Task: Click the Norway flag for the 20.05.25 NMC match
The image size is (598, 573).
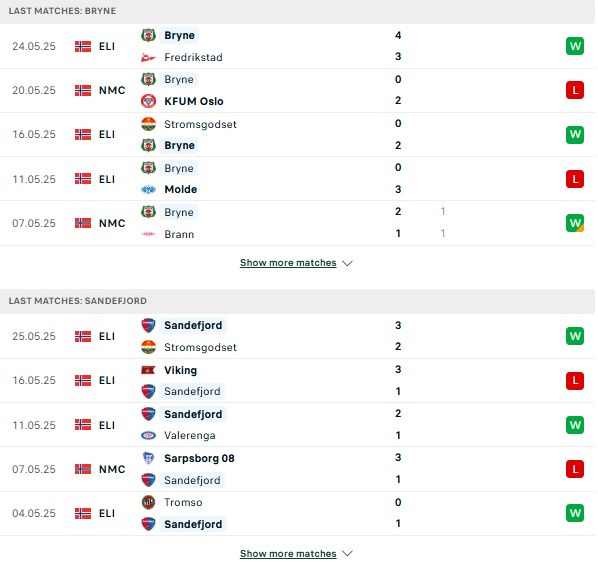Action: click(83, 90)
